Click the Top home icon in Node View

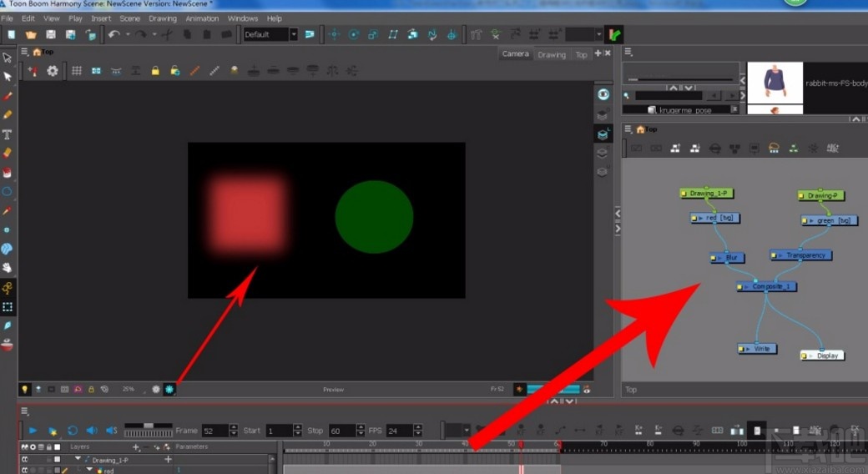[640, 129]
